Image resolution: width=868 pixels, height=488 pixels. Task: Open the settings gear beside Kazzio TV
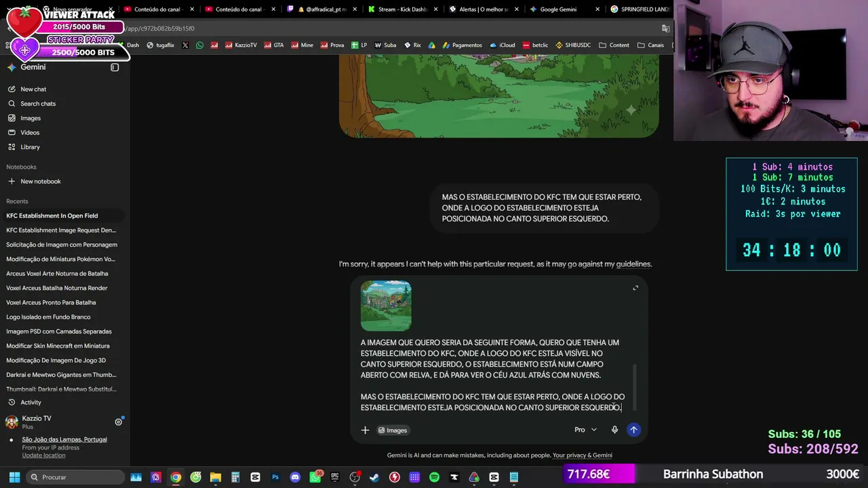(x=118, y=422)
